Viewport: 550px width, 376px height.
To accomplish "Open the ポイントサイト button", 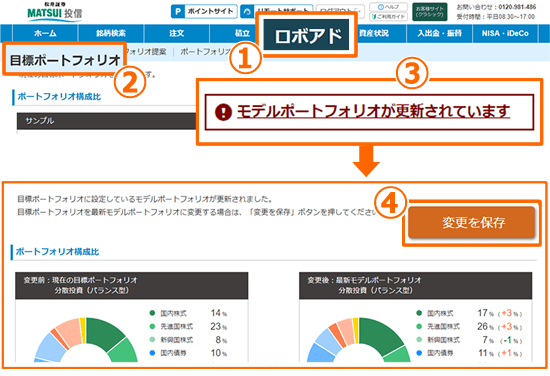I will pyautogui.click(x=204, y=11).
